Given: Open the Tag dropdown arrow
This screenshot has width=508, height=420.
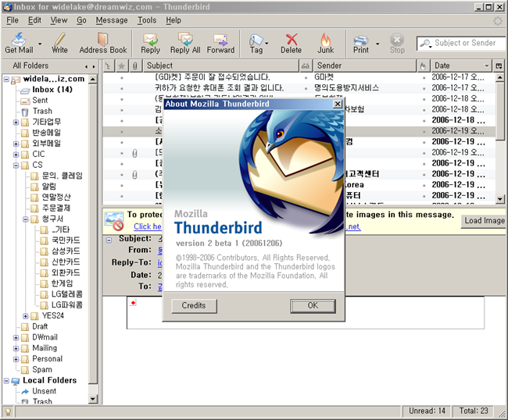Looking at the screenshot, I should [x=267, y=44].
